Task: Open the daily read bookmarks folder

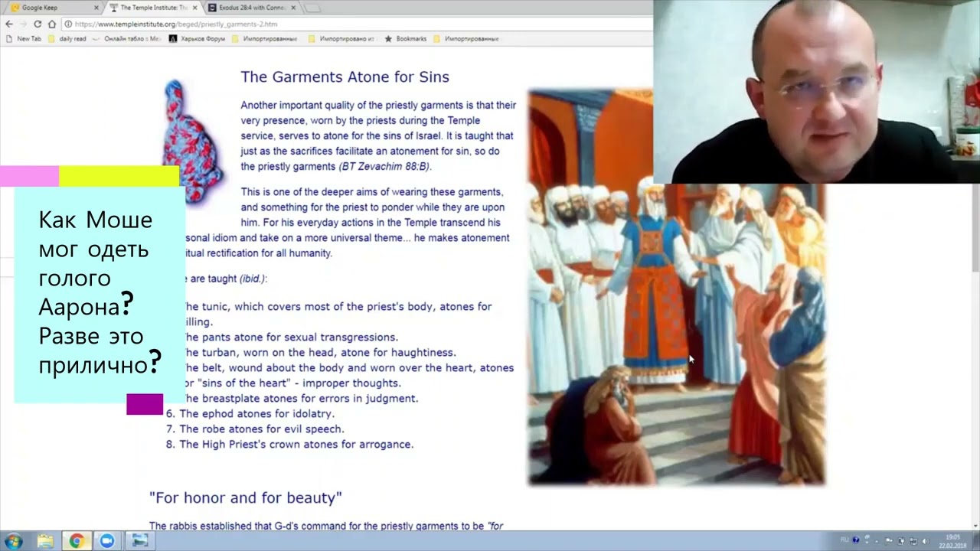Action: (x=67, y=38)
